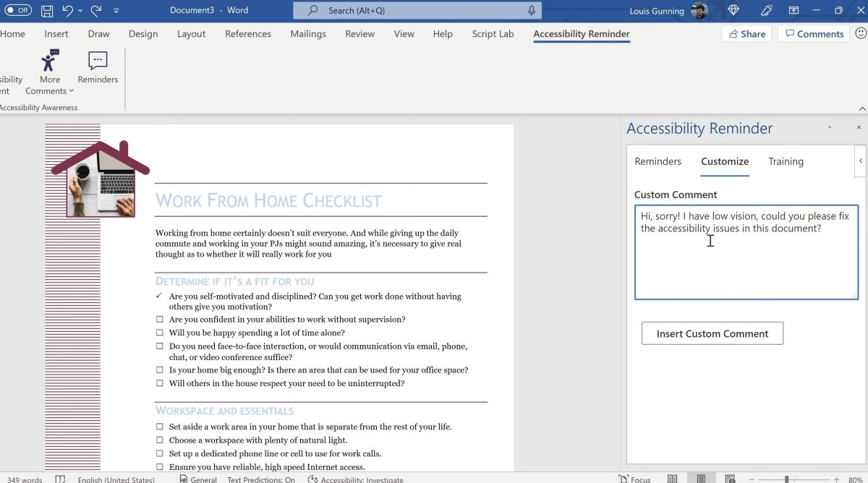Viewport: 868px width, 483px height.
Task: Switch to Read Mode view icon
Action: click(x=673, y=479)
